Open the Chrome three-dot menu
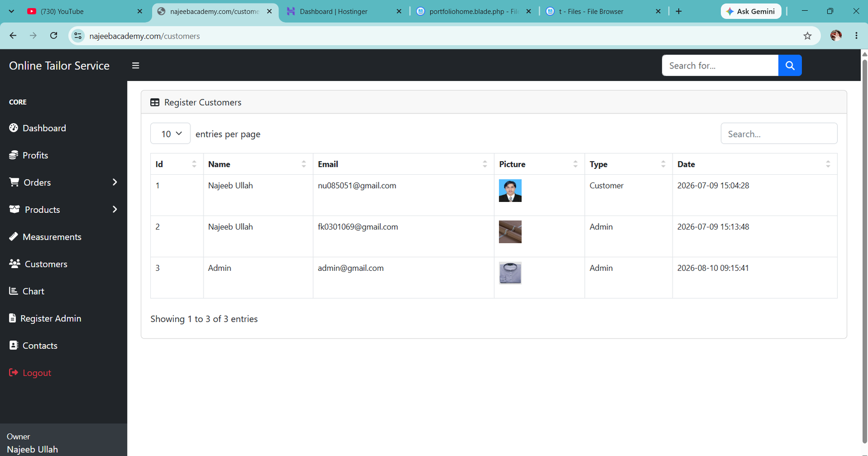The height and width of the screenshot is (456, 868). (856, 36)
